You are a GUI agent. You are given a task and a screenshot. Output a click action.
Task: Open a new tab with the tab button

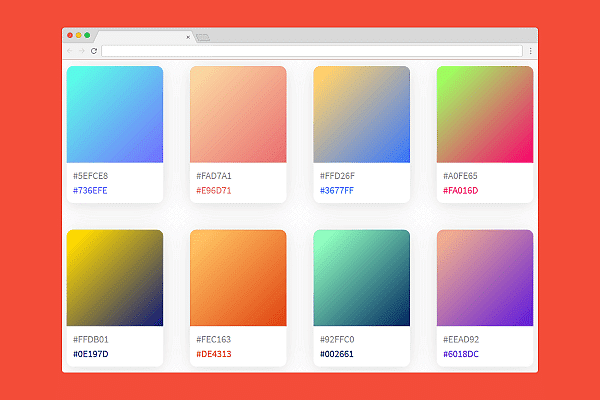click(202, 37)
